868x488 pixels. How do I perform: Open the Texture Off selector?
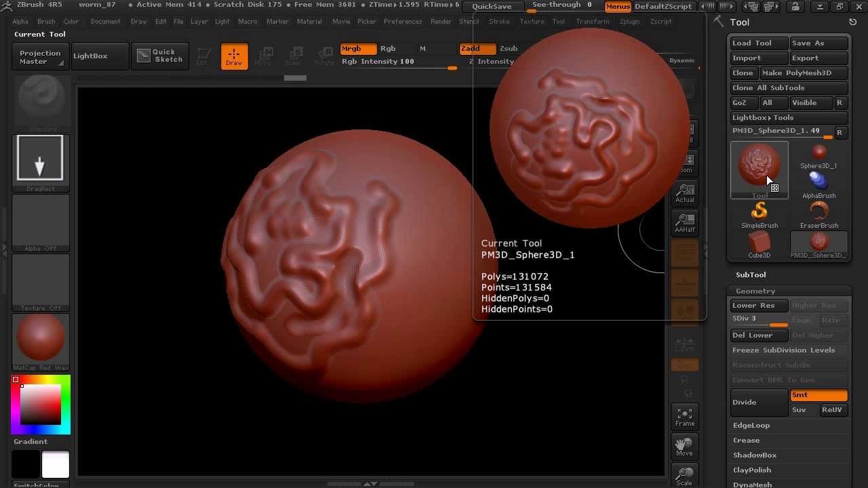click(x=41, y=282)
